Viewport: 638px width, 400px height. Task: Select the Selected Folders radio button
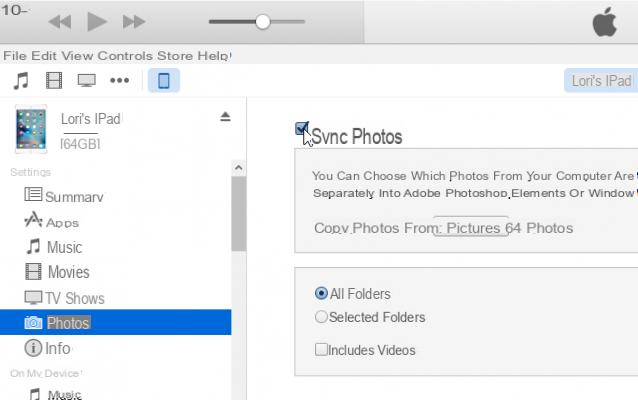(x=321, y=317)
